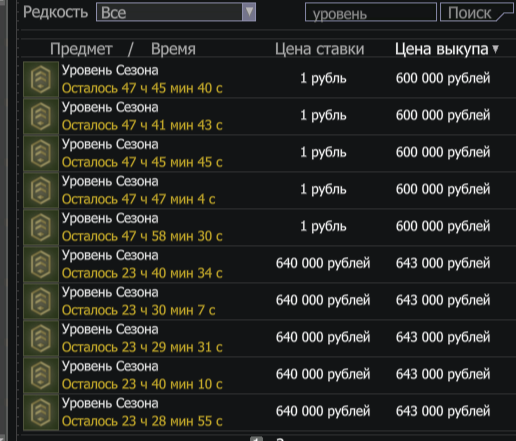Click the Season Level icon with 23 ч 28 мин 55 с remaining
Viewport: 516px width, 441px height.
tap(41, 412)
